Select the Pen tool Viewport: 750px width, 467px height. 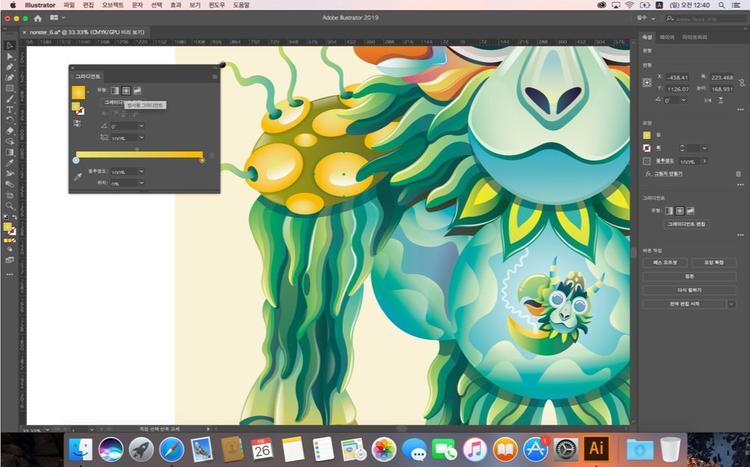click(10, 67)
